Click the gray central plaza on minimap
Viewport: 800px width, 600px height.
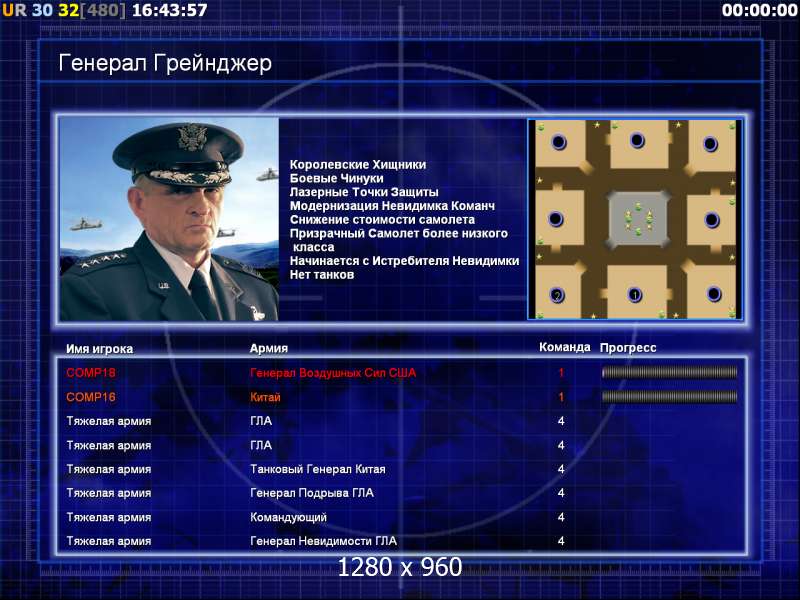[638, 219]
